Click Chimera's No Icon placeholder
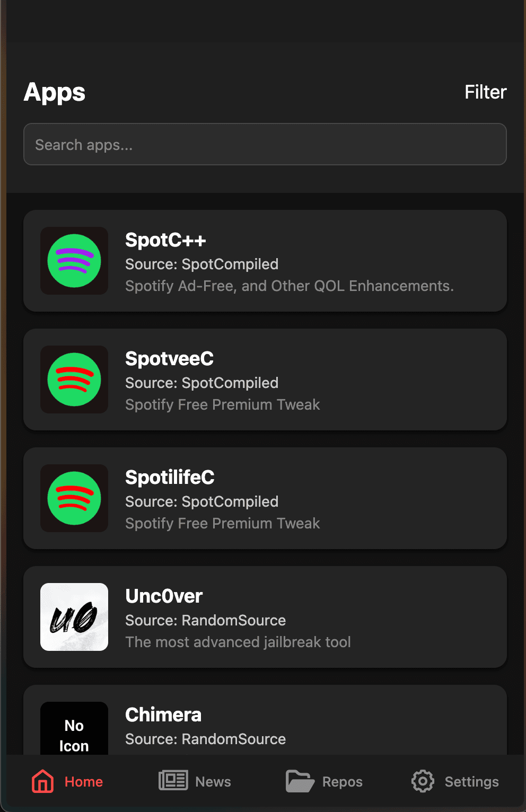Viewport: 526px width, 812px height. (x=74, y=730)
